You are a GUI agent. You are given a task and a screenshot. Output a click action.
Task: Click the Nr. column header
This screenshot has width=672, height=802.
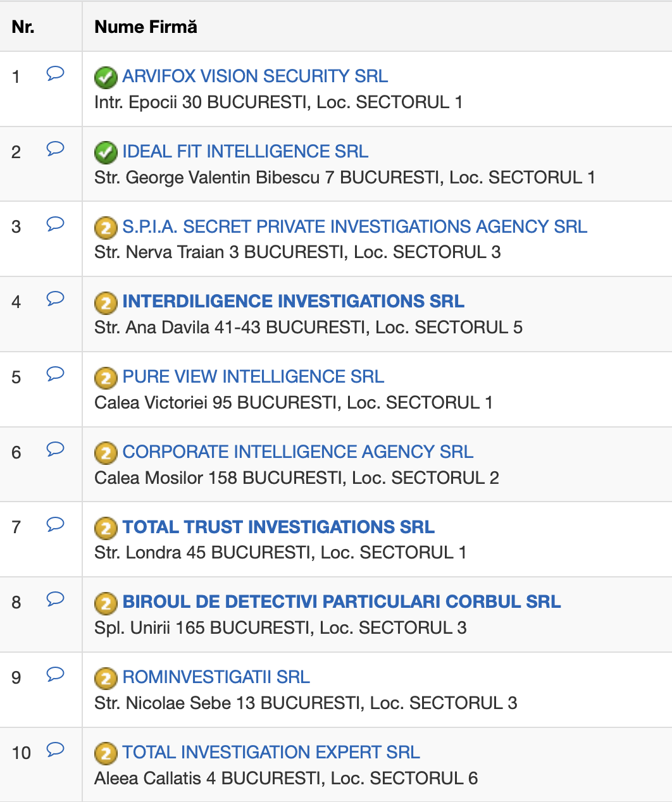[23, 27]
